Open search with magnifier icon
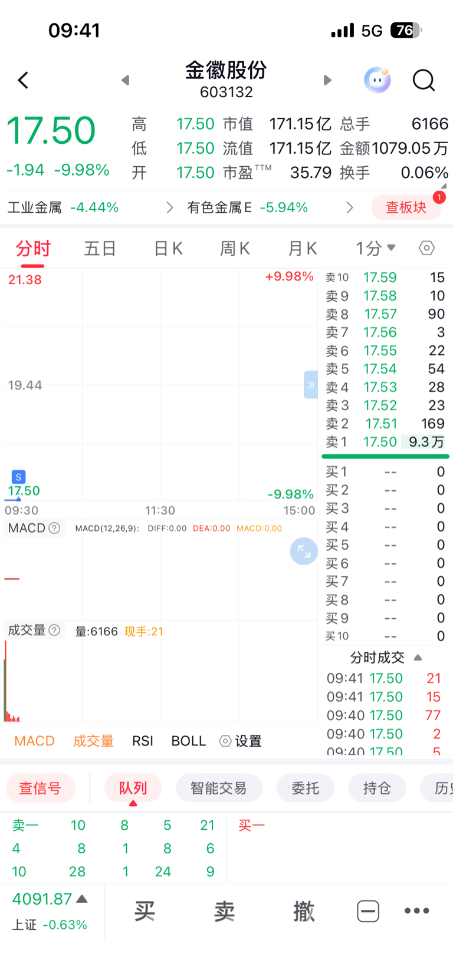 click(x=424, y=80)
